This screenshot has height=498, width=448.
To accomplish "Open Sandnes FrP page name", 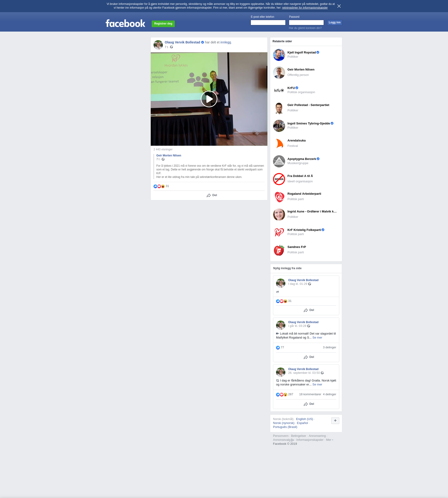I will (x=297, y=247).
